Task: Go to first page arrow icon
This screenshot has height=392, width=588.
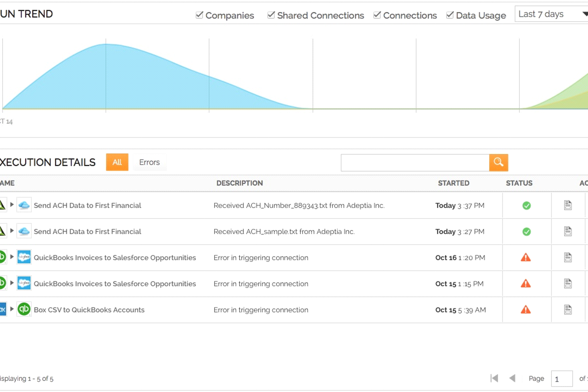Action: [494, 378]
